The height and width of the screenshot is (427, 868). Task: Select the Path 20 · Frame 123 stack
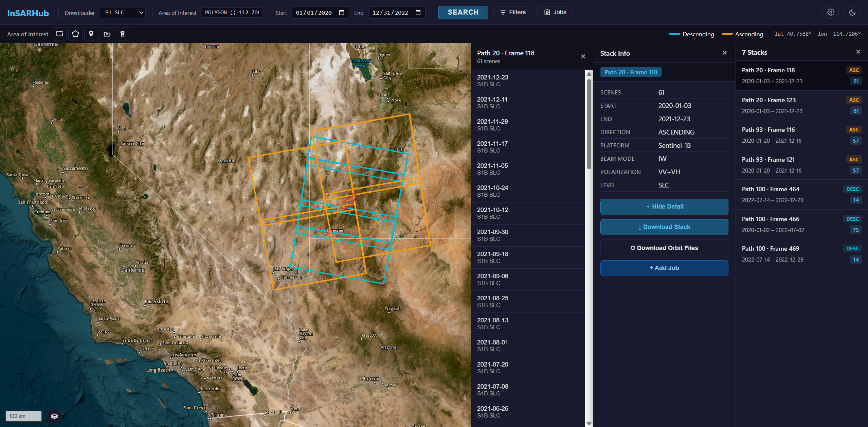click(x=802, y=105)
